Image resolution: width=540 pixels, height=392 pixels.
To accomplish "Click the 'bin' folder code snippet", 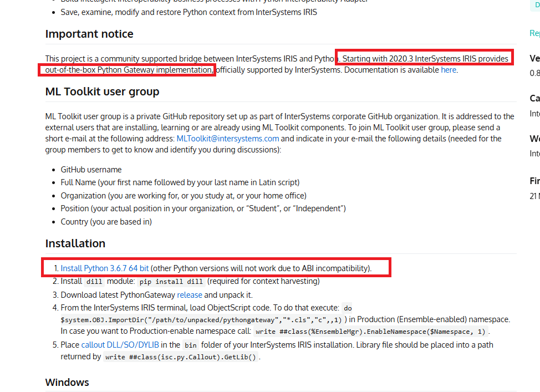I will [x=191, y=345].
